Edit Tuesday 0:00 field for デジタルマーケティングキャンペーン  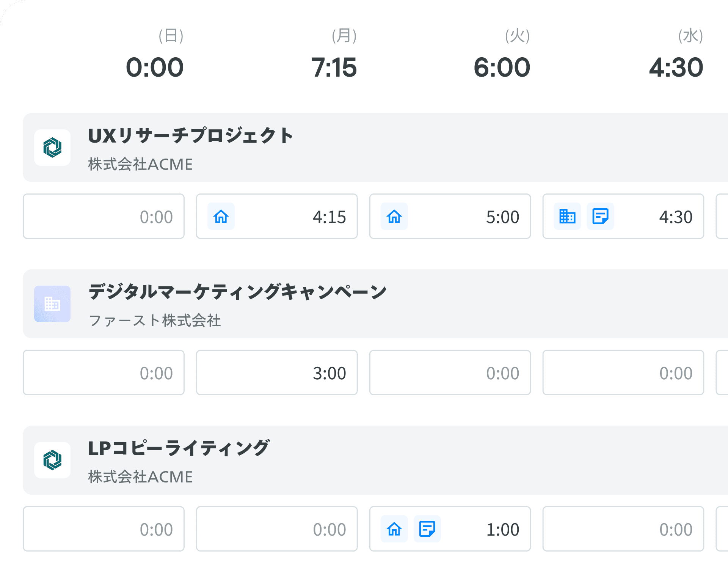pos(450,373)
